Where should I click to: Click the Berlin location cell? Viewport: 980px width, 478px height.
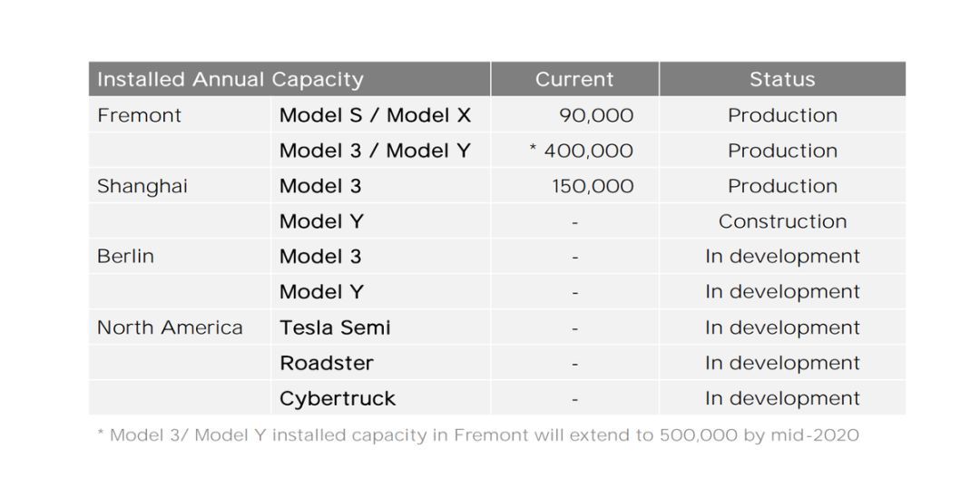(x=125, y=256)
